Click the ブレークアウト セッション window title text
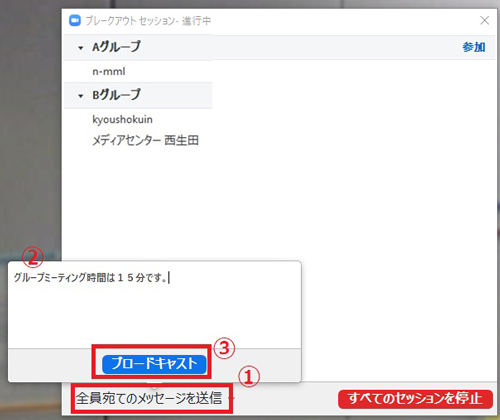500x420 pixels. (148, 21)
